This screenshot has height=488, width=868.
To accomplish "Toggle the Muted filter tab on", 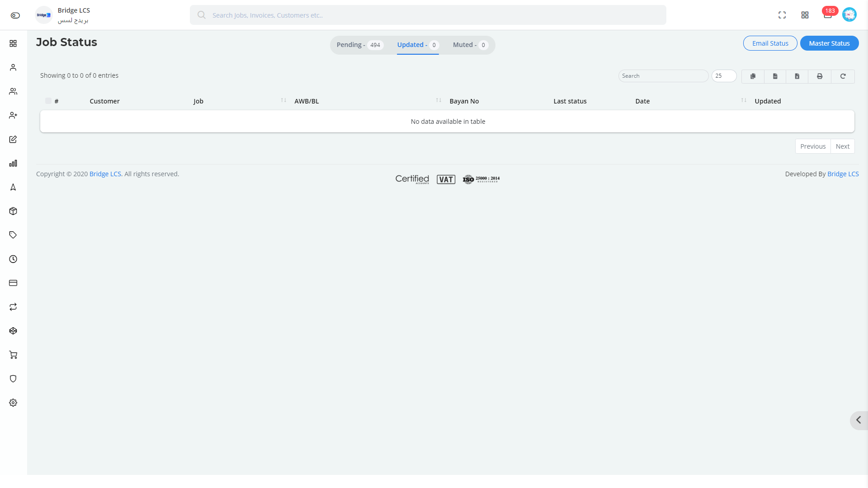I will [x=470, y=45].
